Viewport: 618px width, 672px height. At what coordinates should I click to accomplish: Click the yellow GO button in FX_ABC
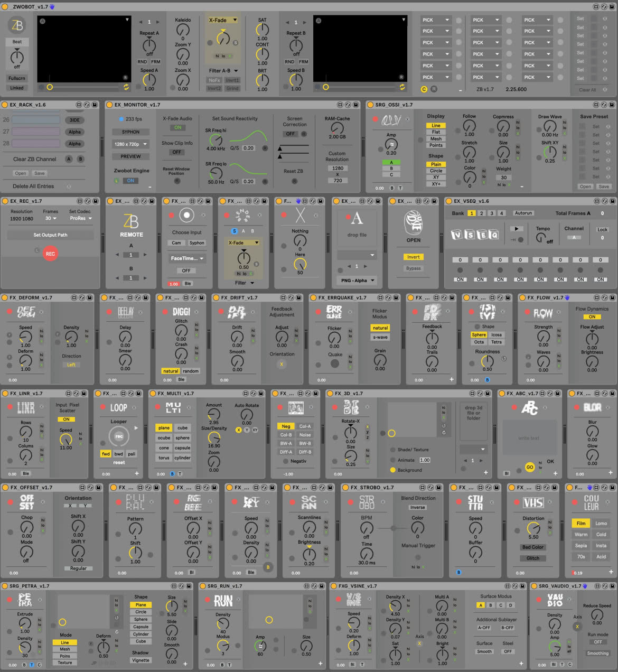[529, 467]
